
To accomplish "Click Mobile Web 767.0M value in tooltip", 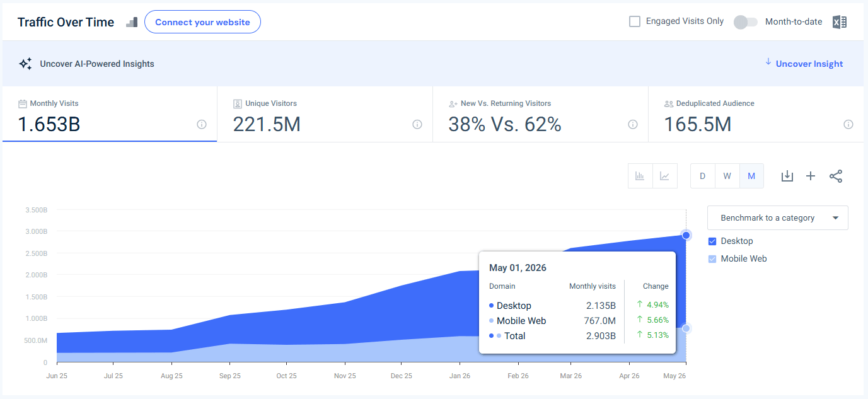I will [599, 321].
